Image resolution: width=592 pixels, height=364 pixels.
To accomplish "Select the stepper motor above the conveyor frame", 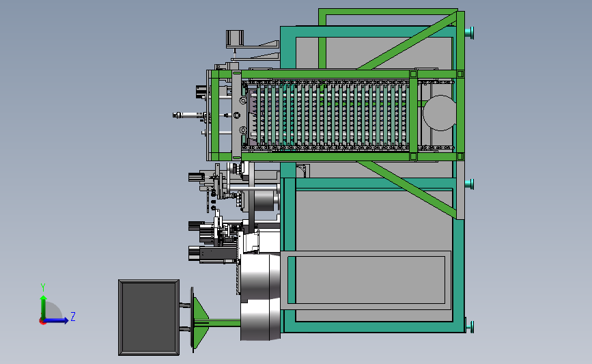I will pos(235,39).
